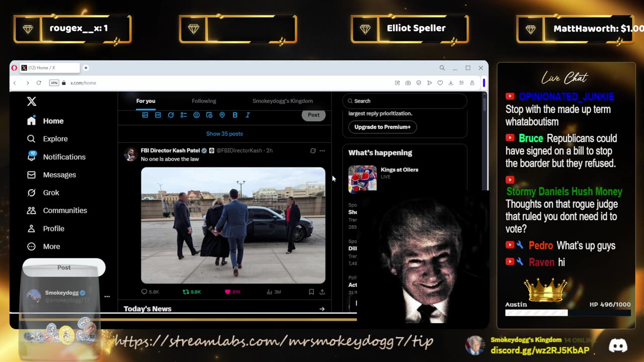Viewport: 644px width, 362px height.
Task: Open the Kash Patel post photo
Action: click(233, 225)
